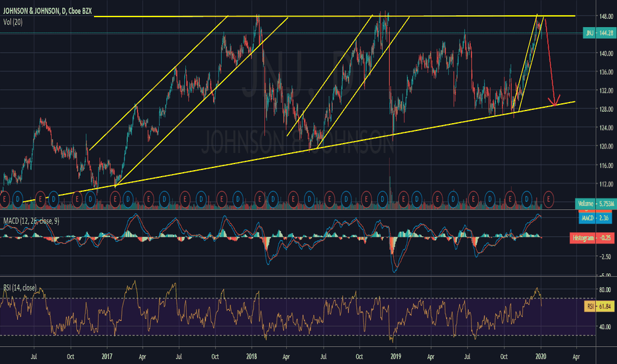Image resolution: width=617 pixels, height=364 pixels.
Task: Click the 136.00 price axis label
Action: (605, 72)
